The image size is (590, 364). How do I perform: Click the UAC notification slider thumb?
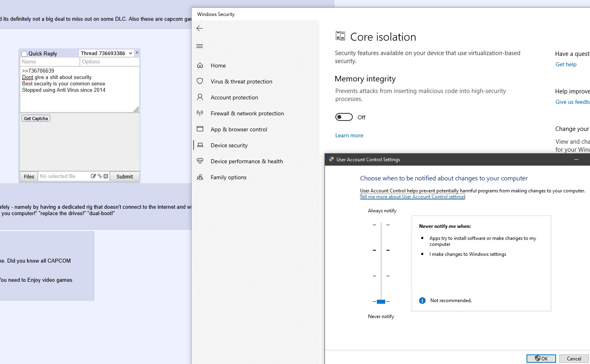381,302
